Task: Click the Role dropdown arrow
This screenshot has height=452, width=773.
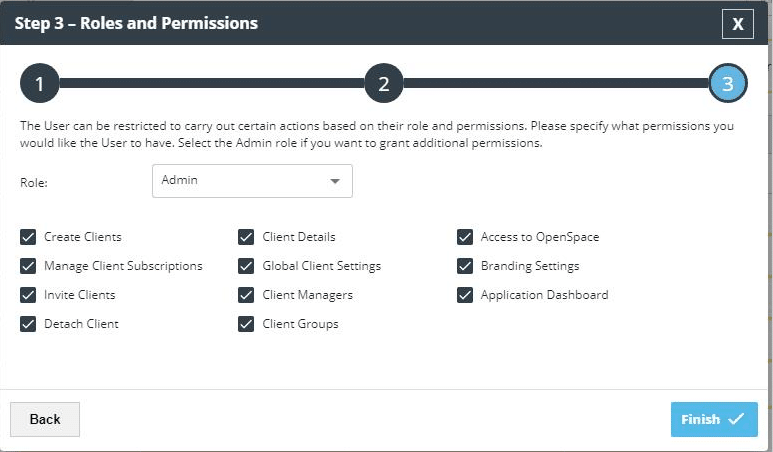Action: click(334, 181)
